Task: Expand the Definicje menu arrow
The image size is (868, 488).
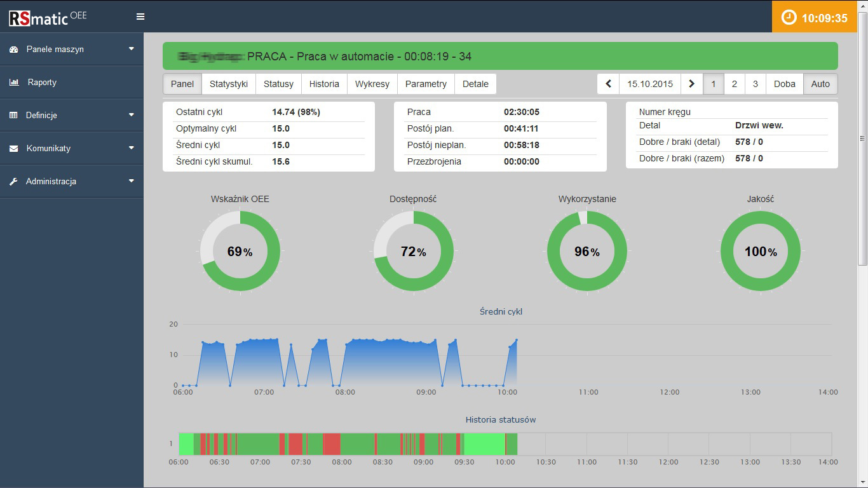Action: pos(132,114)
